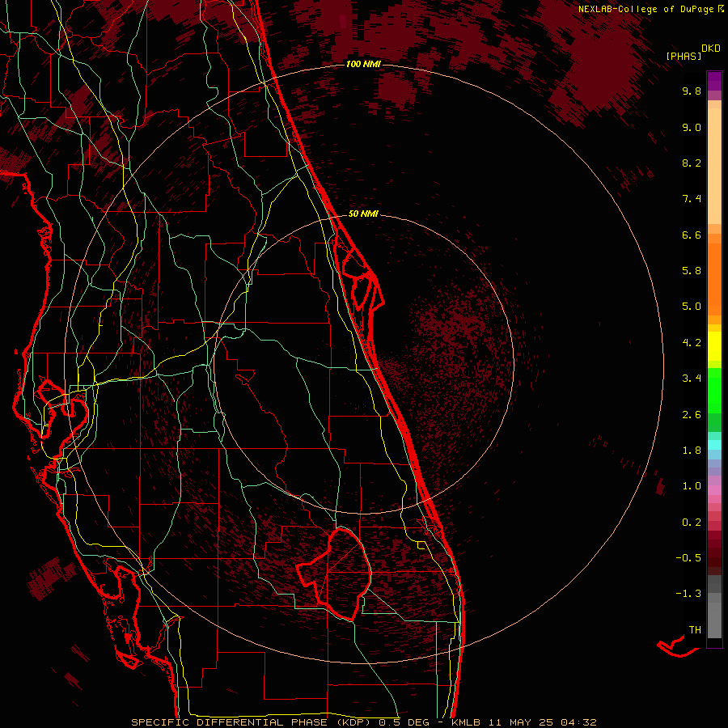Screen dimensions: 728x728
Task: Pick the bright green band of color bar
Action: click(x=714, y=392)
